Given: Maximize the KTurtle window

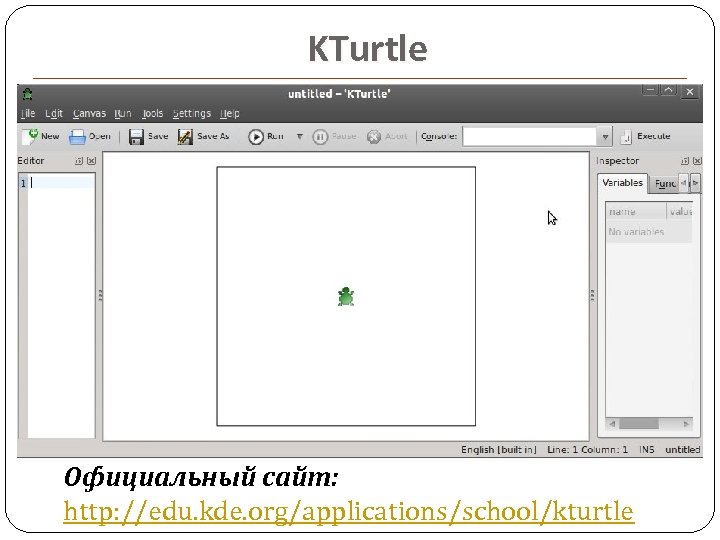Looking at the screenshot, I should (669, 90).
